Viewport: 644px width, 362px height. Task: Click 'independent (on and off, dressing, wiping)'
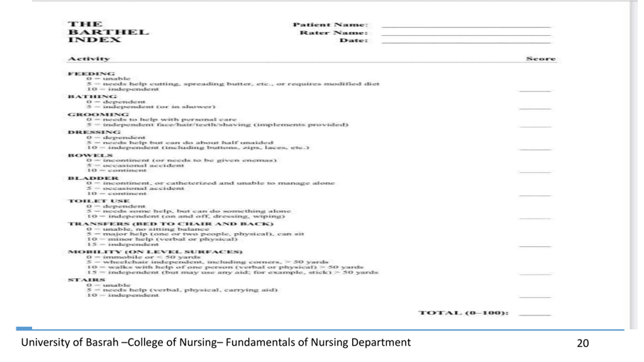tap(186, 216)
